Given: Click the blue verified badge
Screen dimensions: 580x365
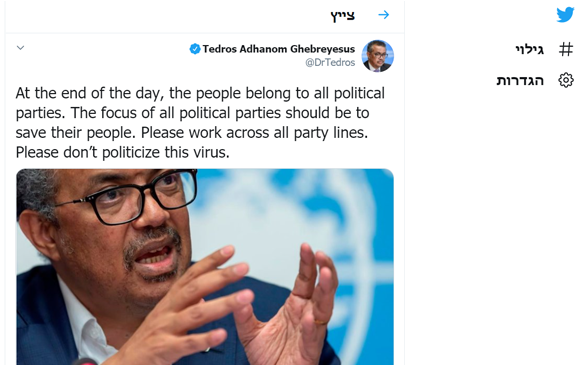Looking at the screenshot, I should click(x=195, y=49).
